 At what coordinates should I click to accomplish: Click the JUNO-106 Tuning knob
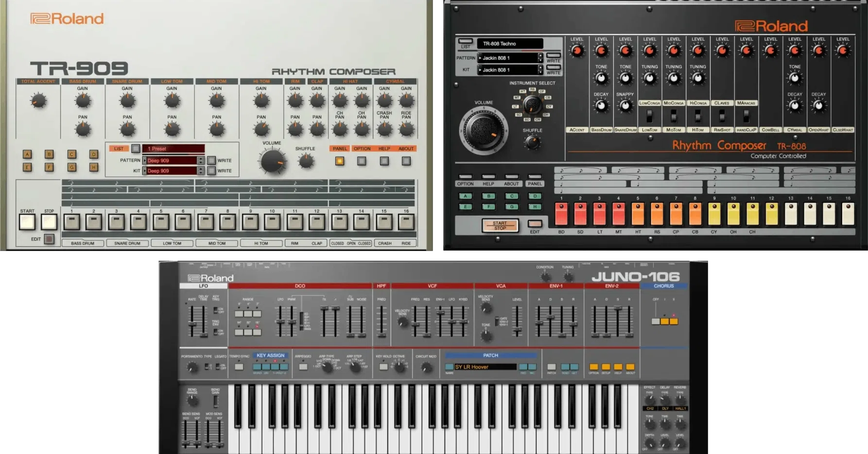(568, 276)
